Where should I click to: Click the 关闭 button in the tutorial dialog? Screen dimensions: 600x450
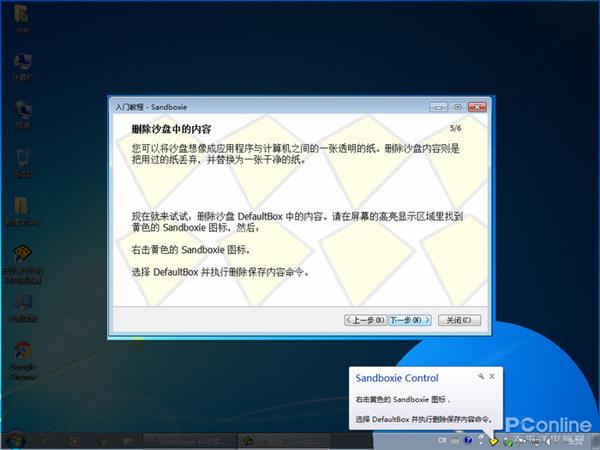[459, 320]
